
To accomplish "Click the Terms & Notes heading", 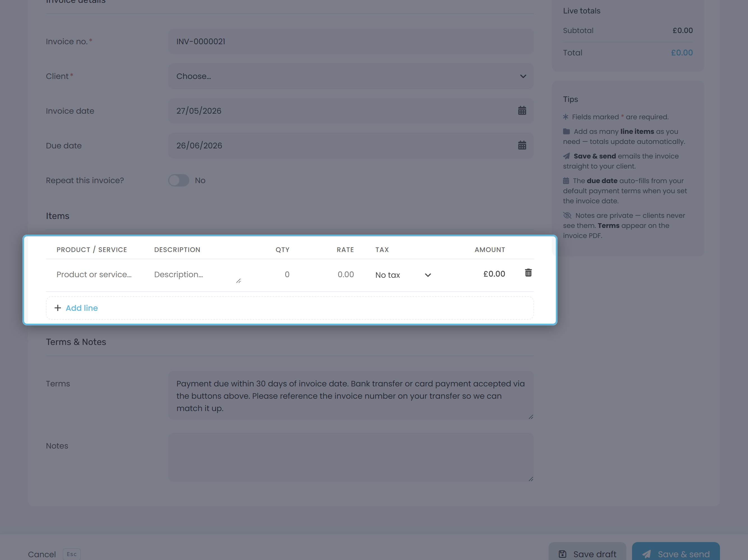I will tap(76, 342).
